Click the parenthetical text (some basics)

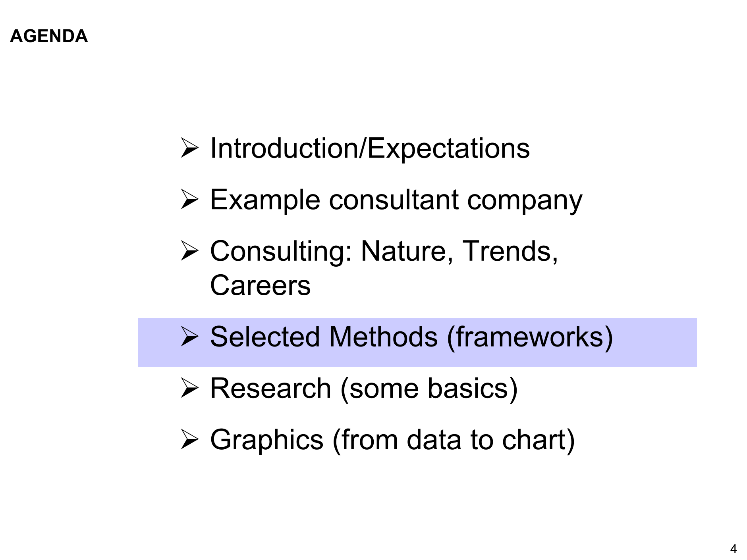[429, 388]
